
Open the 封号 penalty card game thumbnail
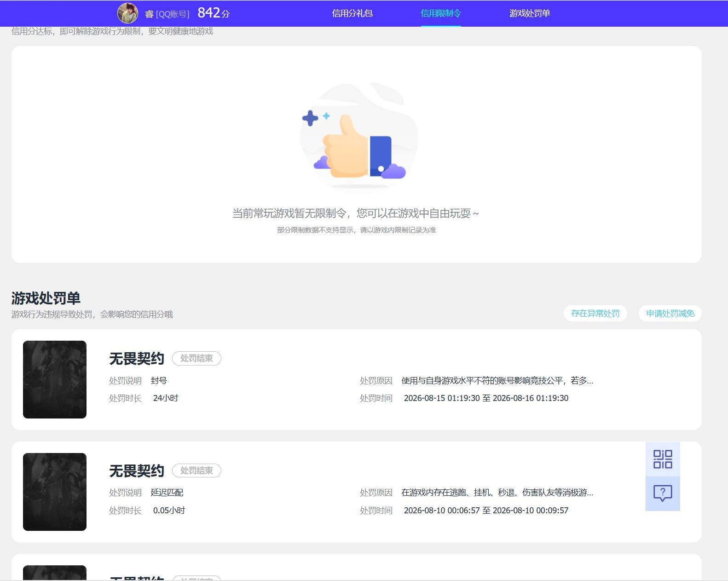(x=55, y=379)
